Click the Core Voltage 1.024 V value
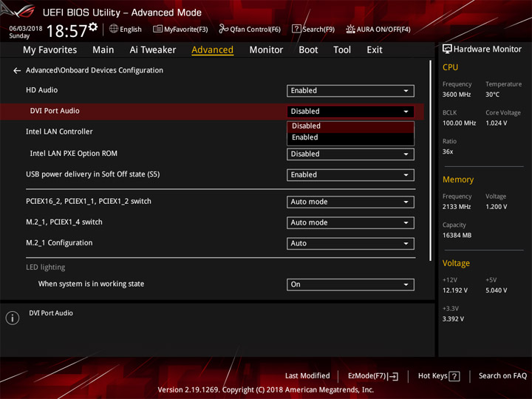 coord(497,123)
